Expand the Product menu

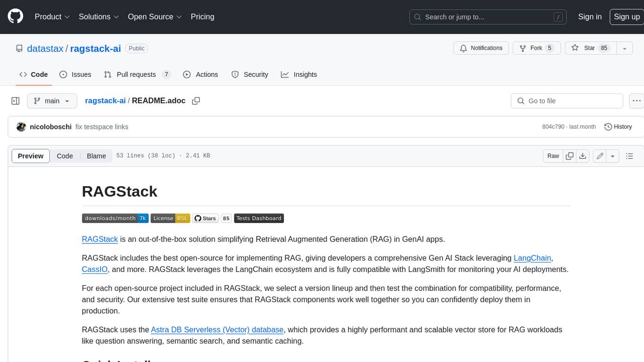52,17
